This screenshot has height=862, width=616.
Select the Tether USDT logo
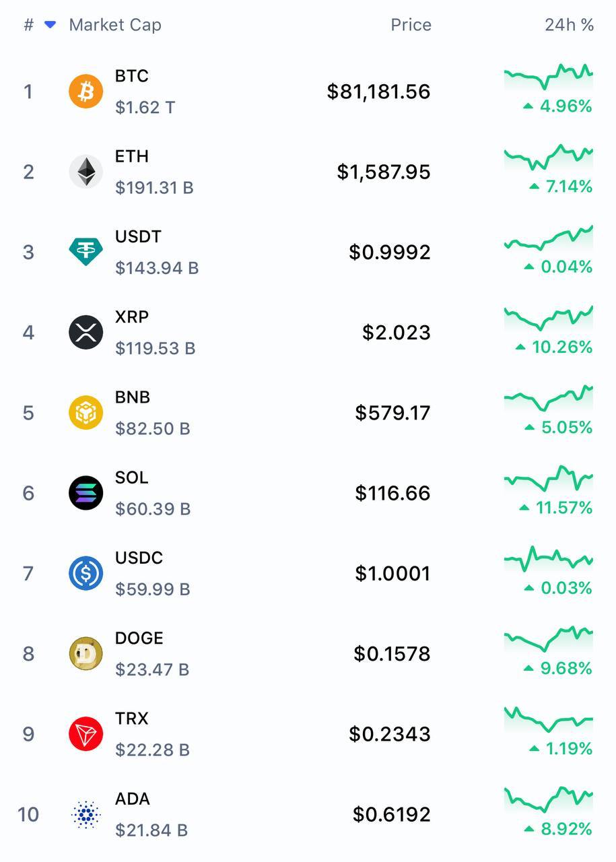[85, 252]
